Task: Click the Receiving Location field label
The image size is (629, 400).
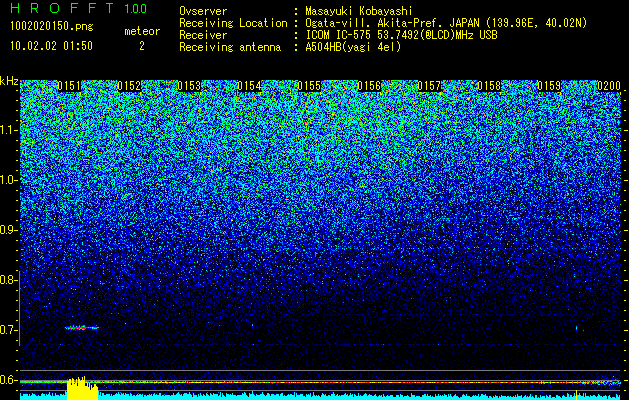Action: tap(233, 23)
